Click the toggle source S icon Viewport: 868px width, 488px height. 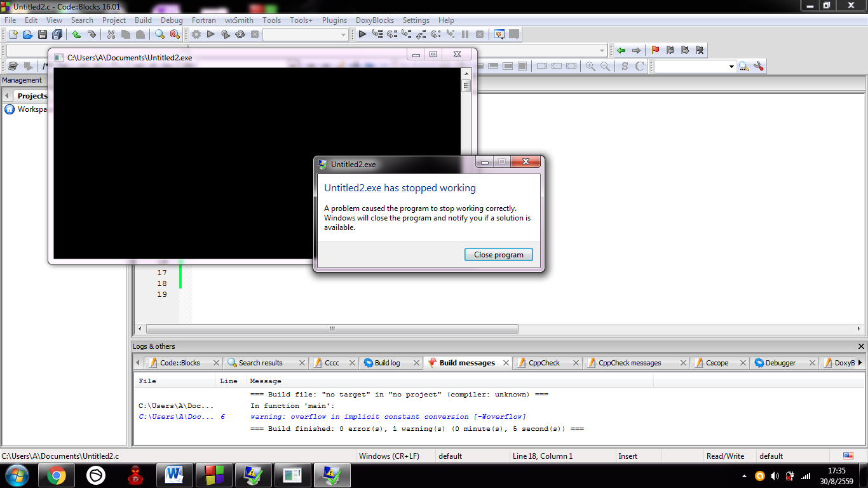pos(625,66)
